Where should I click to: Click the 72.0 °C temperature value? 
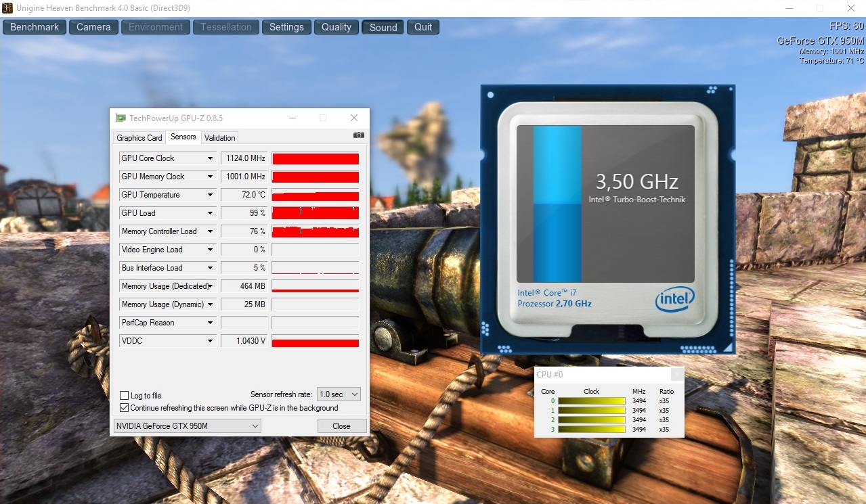(x=244, y=195)
